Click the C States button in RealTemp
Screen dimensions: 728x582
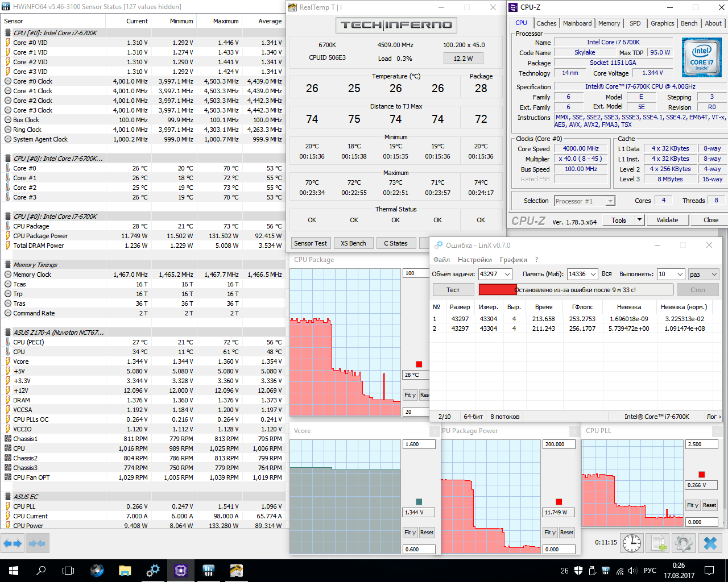(x=396, y=243)
